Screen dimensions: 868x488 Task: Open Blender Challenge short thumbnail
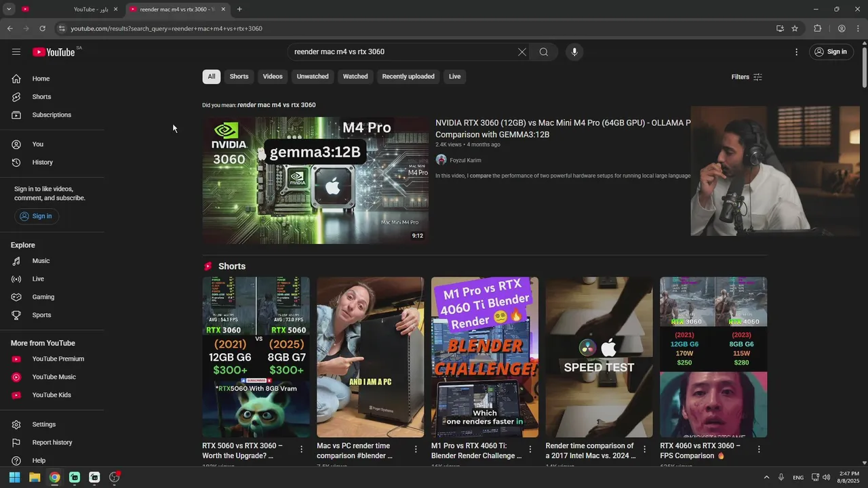pyautogui.click(x=485, y=357)
